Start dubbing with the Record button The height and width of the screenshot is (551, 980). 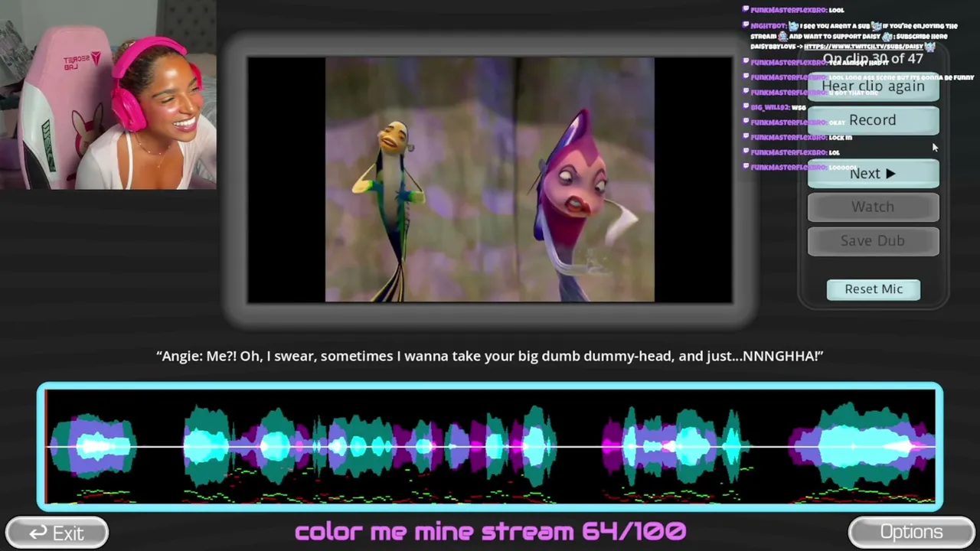click(x=873, y=120)
